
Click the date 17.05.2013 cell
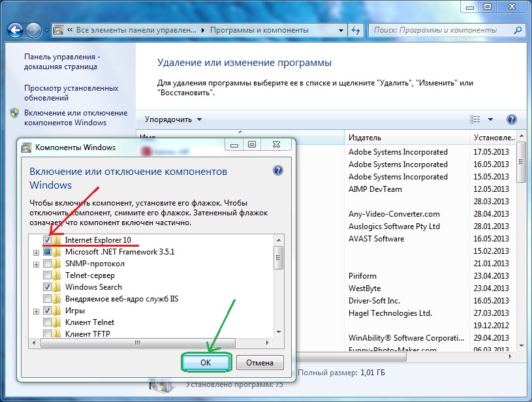[492, 152]
